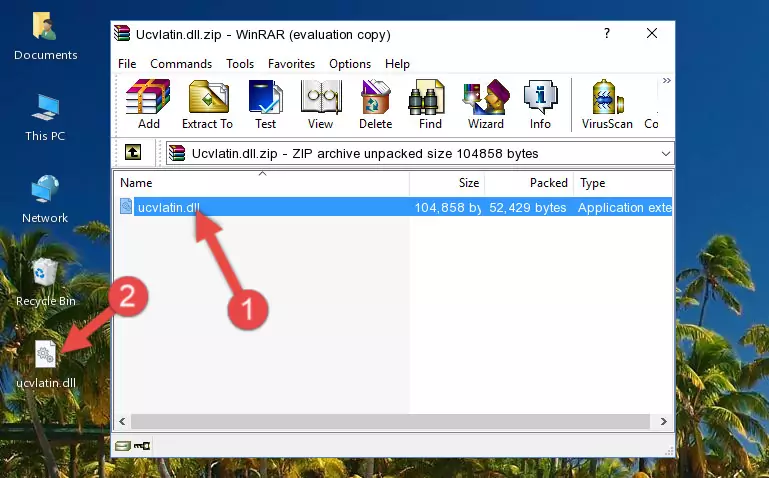Open the Help menu
Screen dimensions: 769x478
pos(397,64)
